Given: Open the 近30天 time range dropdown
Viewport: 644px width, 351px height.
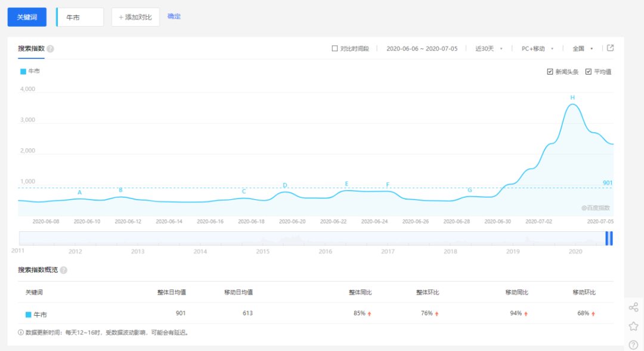Looking at the screenshot, I should click(x=488, y=49).
